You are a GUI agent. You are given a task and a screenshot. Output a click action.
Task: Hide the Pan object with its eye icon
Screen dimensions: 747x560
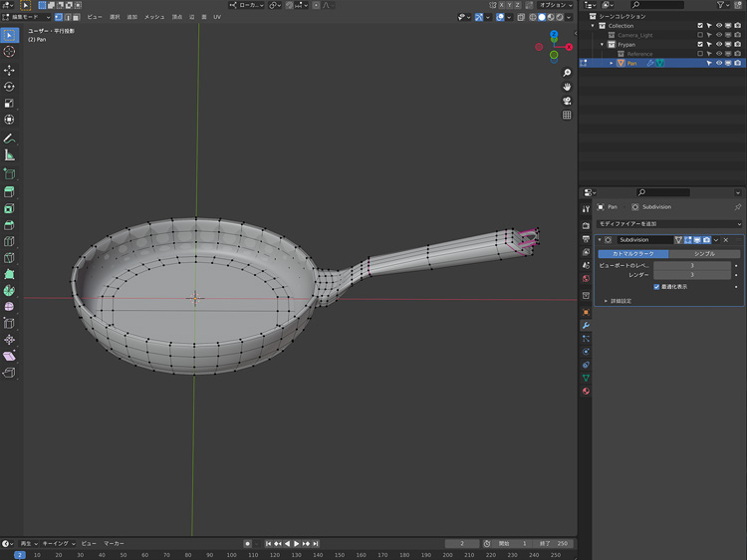[x=718, y=63]
